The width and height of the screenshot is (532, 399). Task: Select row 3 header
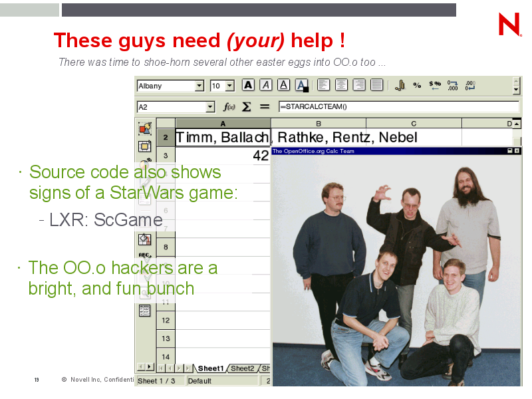coord(166,156)
